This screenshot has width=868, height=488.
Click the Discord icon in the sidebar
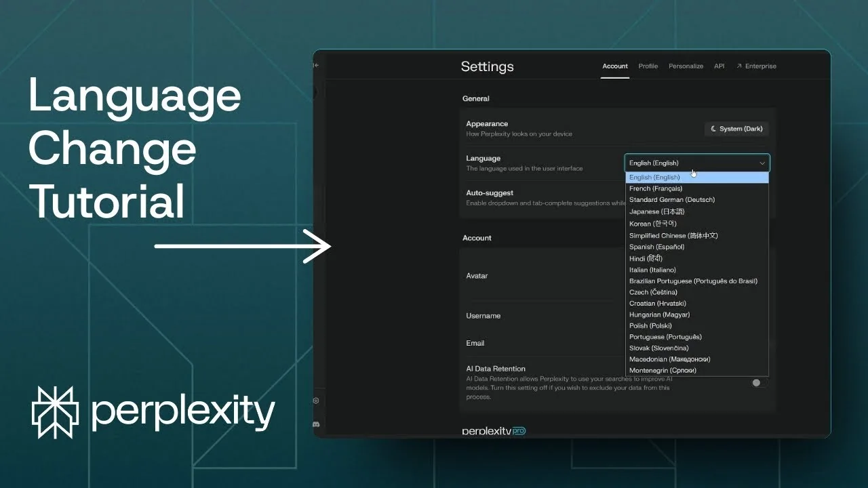pos(315,423)
